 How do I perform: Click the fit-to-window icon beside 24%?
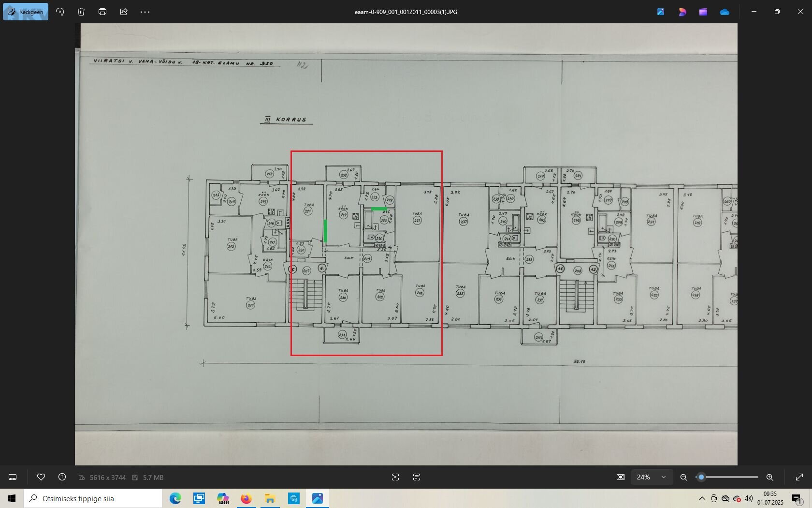(x=621, y=477)
